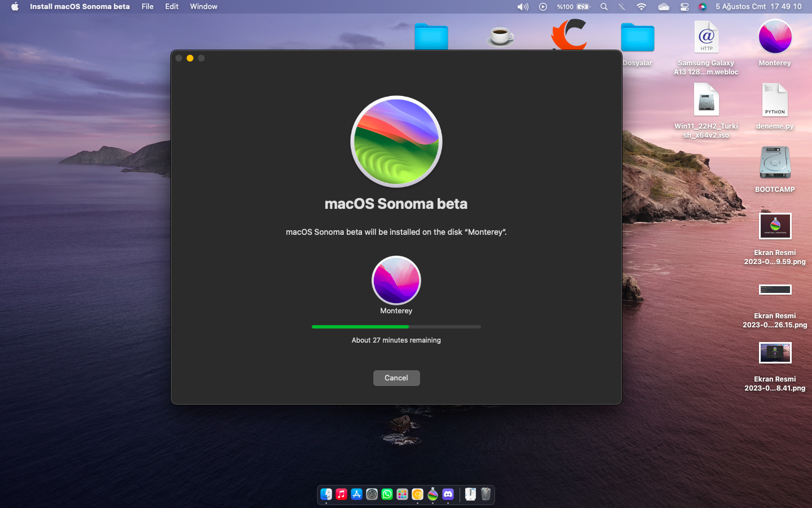Image resolution: width=812 pixels, height=508 pixels.
Task: Open the Apple menu
Action: pos(15,7)
